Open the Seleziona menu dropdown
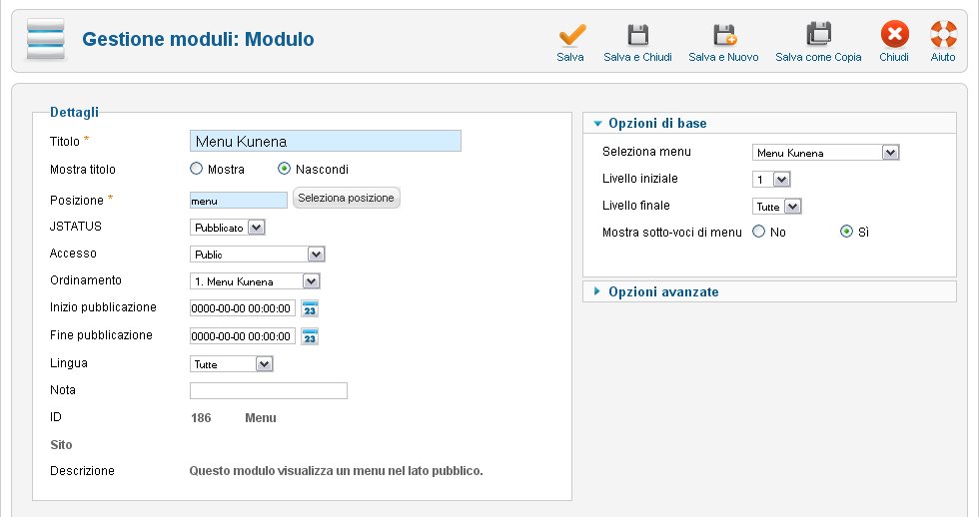 [825, 153]
